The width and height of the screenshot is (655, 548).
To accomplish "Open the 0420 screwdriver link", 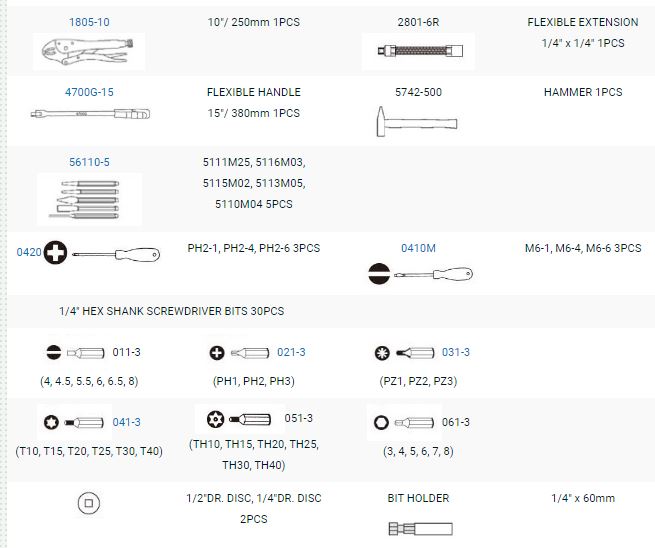I will 28,253.
